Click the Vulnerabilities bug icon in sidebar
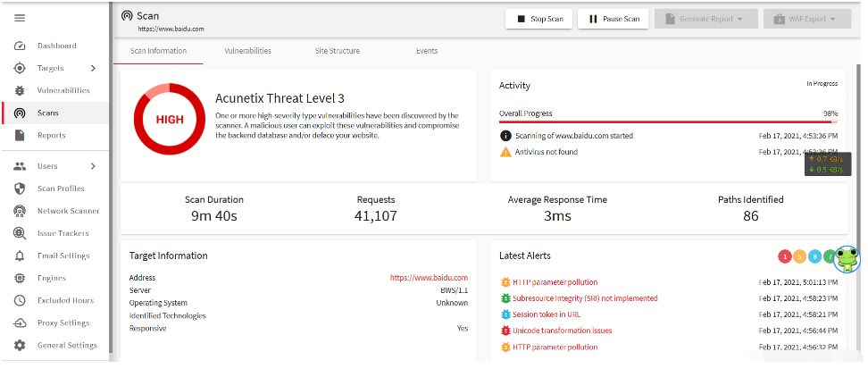Screen dimensions: 868x377 point(20,91)
